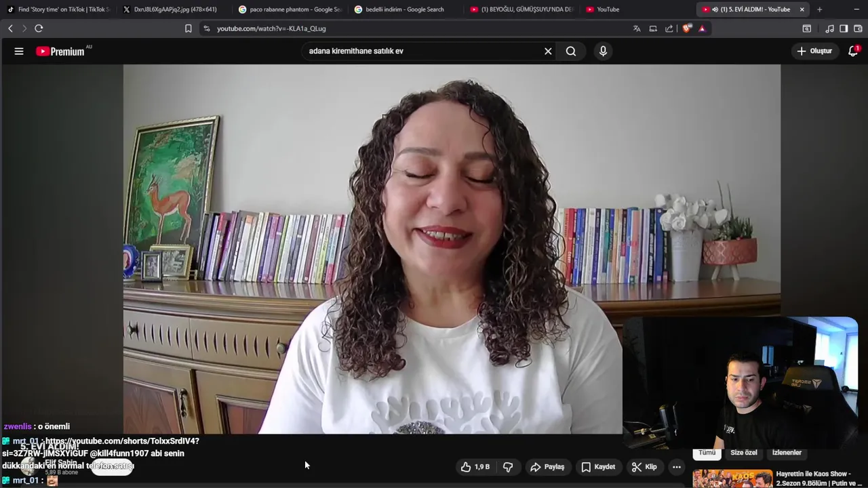Clear the search box text
This screenshot has height=488, width=868.
(548, 51)
